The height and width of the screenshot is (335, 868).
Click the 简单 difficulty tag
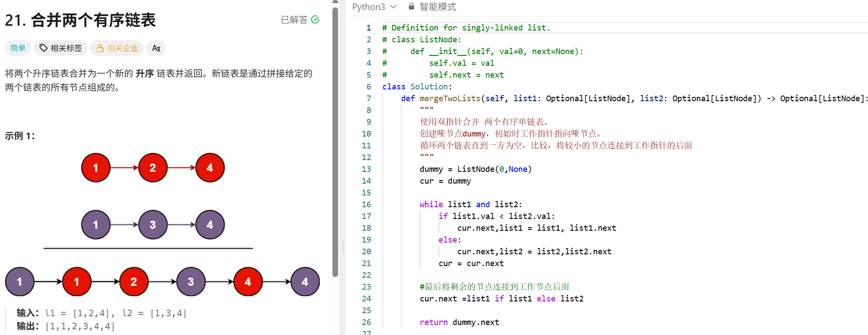18,48
